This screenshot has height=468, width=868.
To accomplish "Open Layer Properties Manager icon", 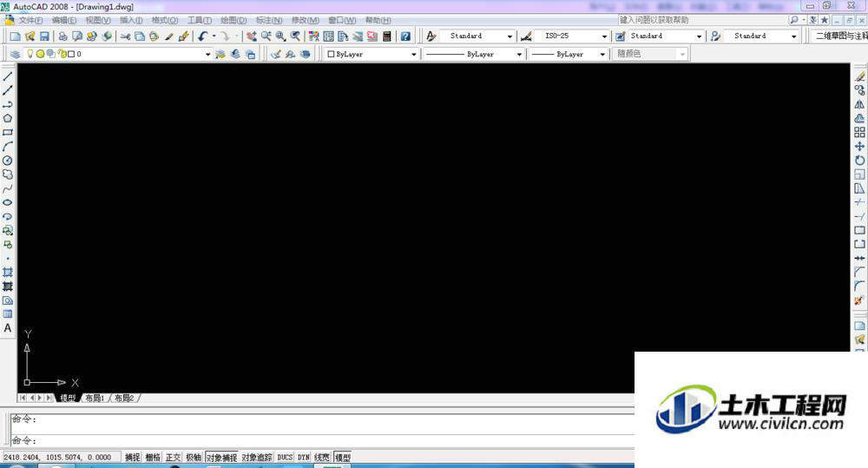I will click(15, 54).
